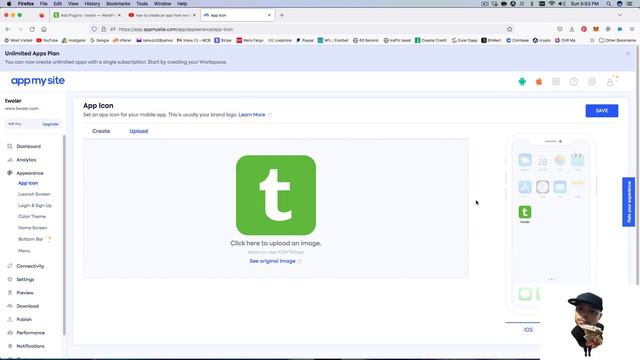Open Settings section in sidebar
Viewport: 640px width, 360px height.
(x=25, y=280)
